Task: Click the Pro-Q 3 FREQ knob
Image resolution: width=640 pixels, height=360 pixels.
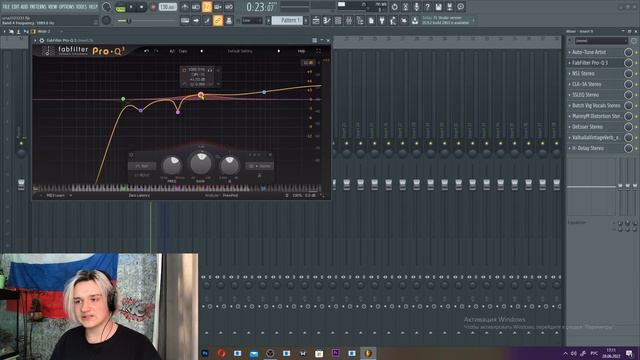Action: pyautogui.click(x=172, y=165)
